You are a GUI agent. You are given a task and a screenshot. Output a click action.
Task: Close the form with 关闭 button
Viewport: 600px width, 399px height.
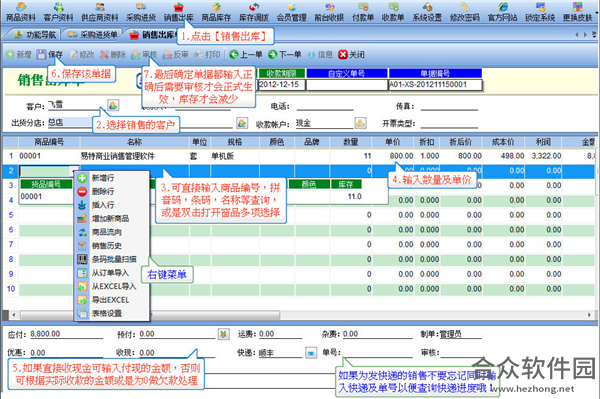351,54
